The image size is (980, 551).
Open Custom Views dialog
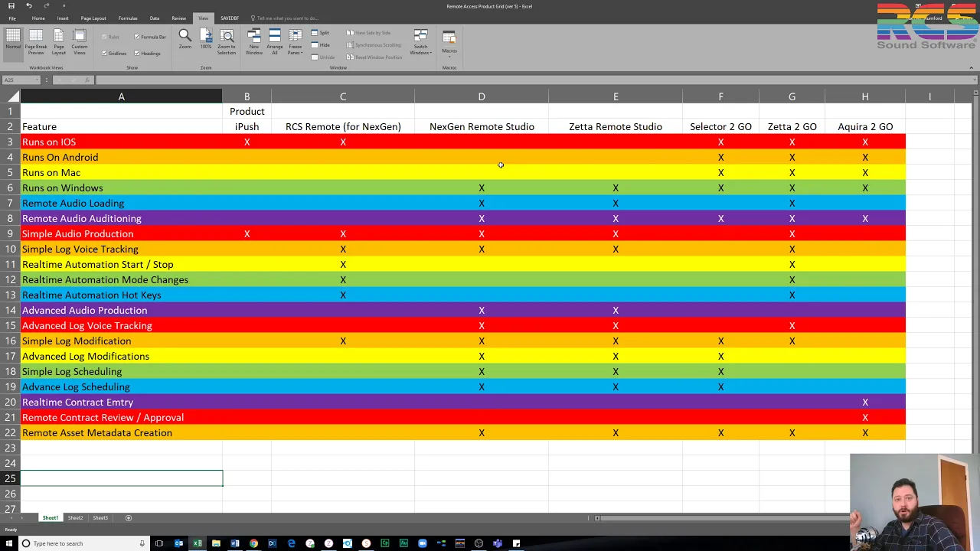(x=80, y=42)
